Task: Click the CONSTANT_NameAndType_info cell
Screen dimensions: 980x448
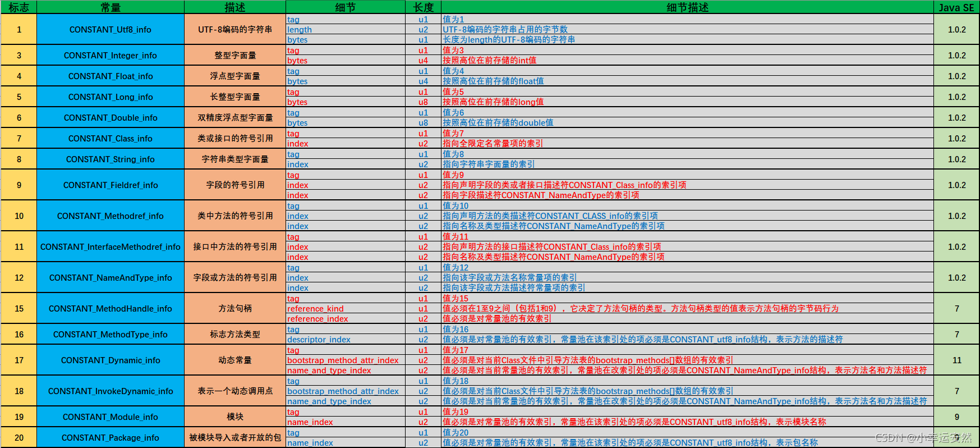Action: (111, 277)
